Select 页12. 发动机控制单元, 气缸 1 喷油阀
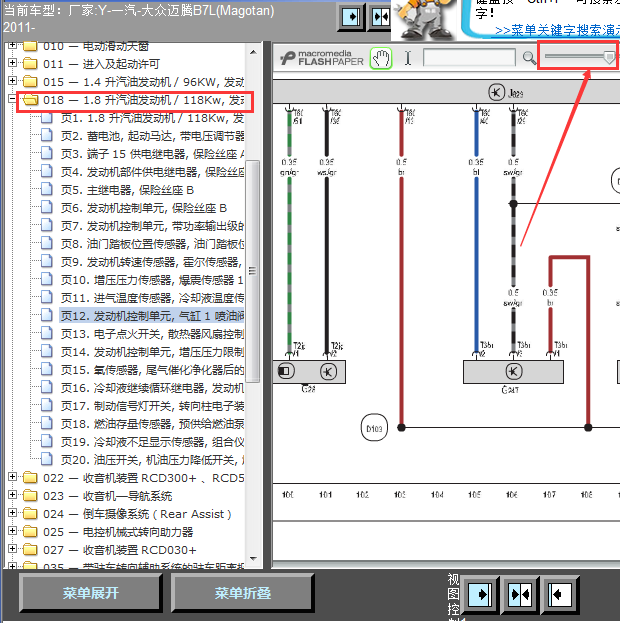This screenshot has width=620, height=623. click(x=152, y=316)
